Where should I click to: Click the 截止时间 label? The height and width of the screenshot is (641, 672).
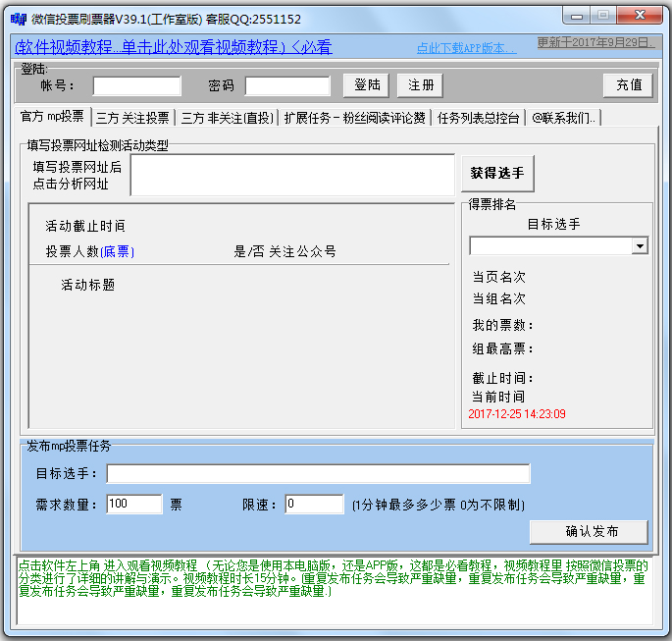click(502, 378)
